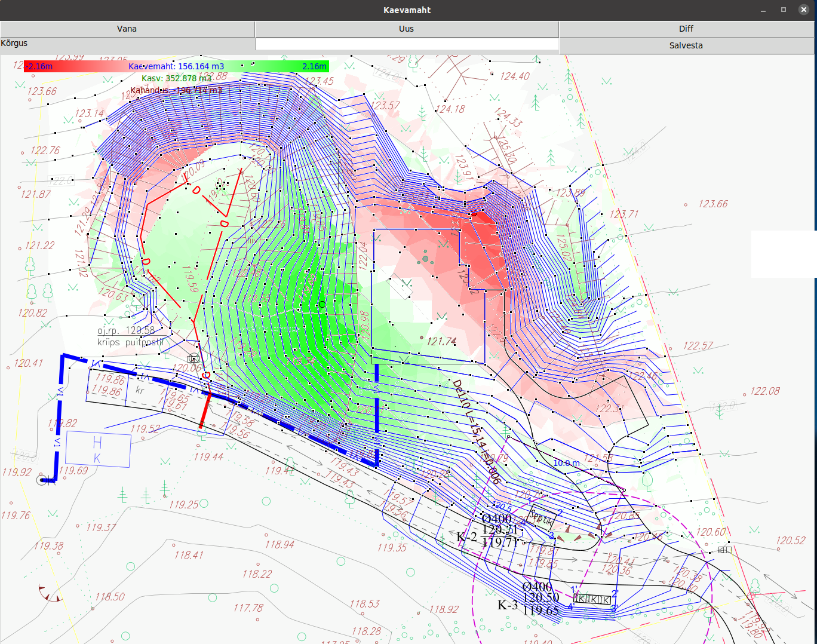
Task: Click the Kasv 352.878 m3 label
Action: click(x=176, y=78)
